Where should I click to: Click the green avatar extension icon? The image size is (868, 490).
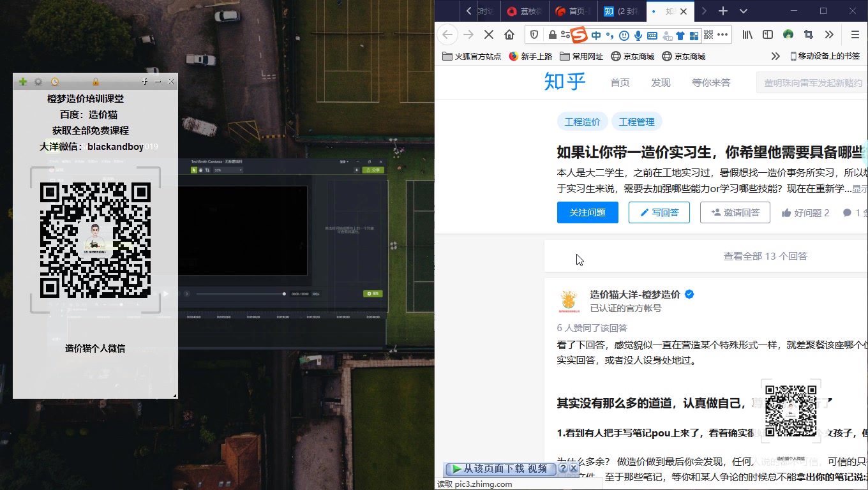(788, 34)
